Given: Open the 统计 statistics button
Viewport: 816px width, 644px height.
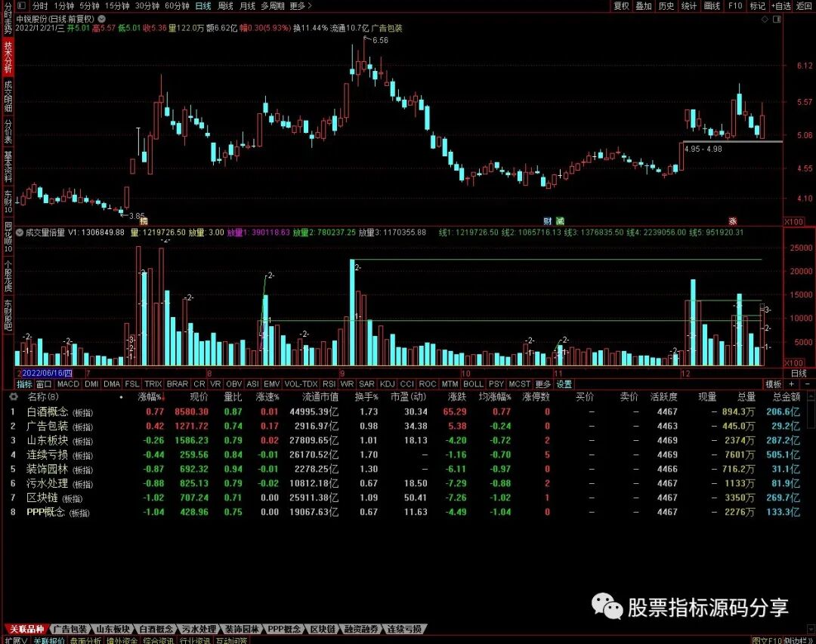Looking at the screenshot, I should pos(689,6).
